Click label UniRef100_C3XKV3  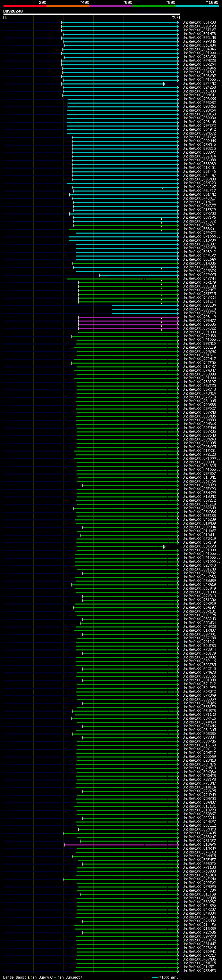click(x=199, y=546)
